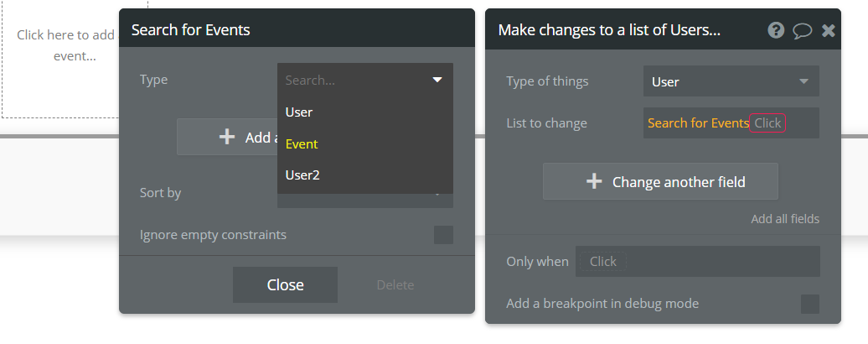Viewport: 868px width, 344px height.
Task: Click the plus icon on Change another field
Action: point(594,182)
